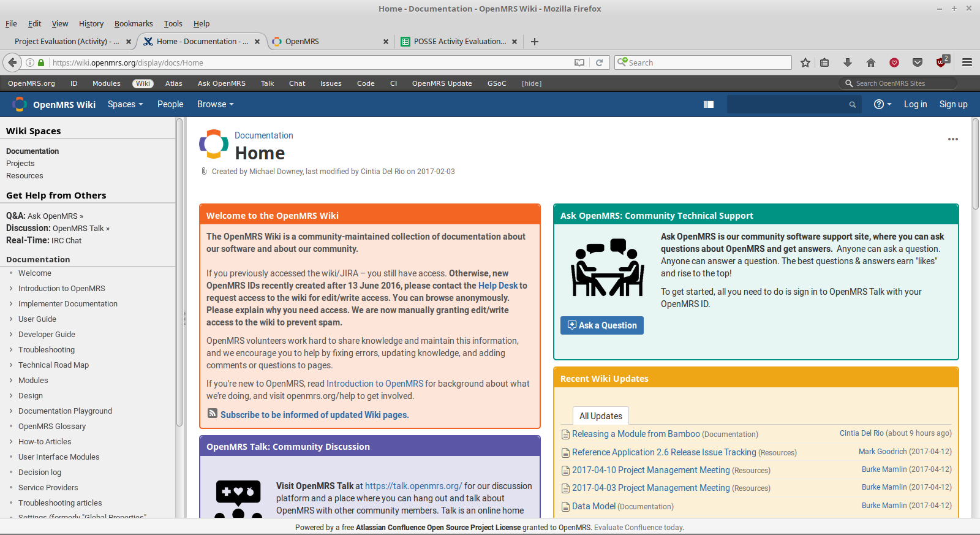Open the Firefox File menu
The width and height of the screenshot is (980, 535).
point(11,23)
